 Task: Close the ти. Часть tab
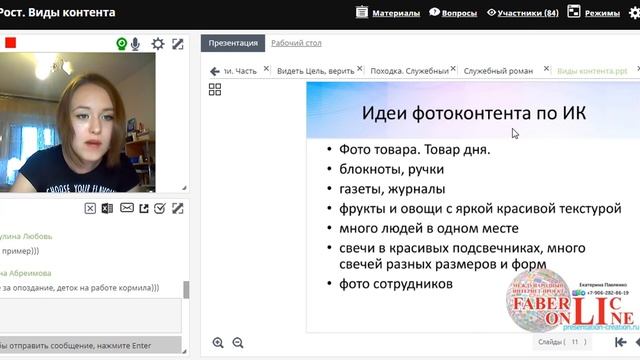[266, 69]
